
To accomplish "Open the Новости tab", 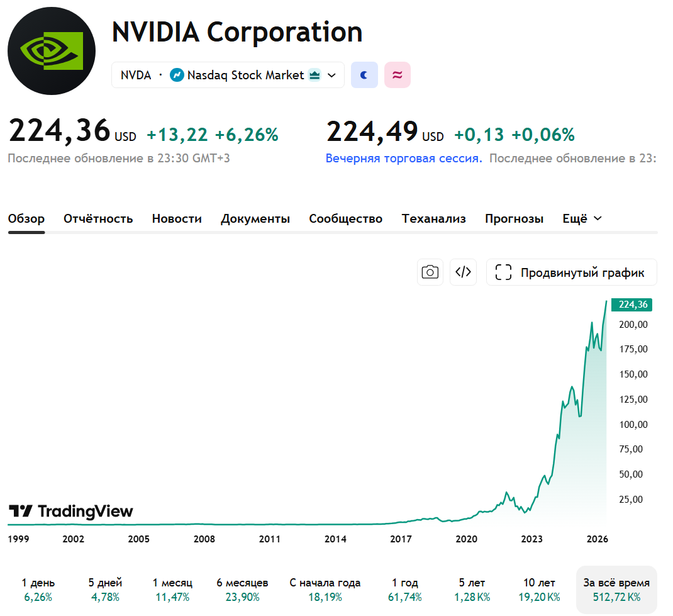I will click(x=177, y=218).
